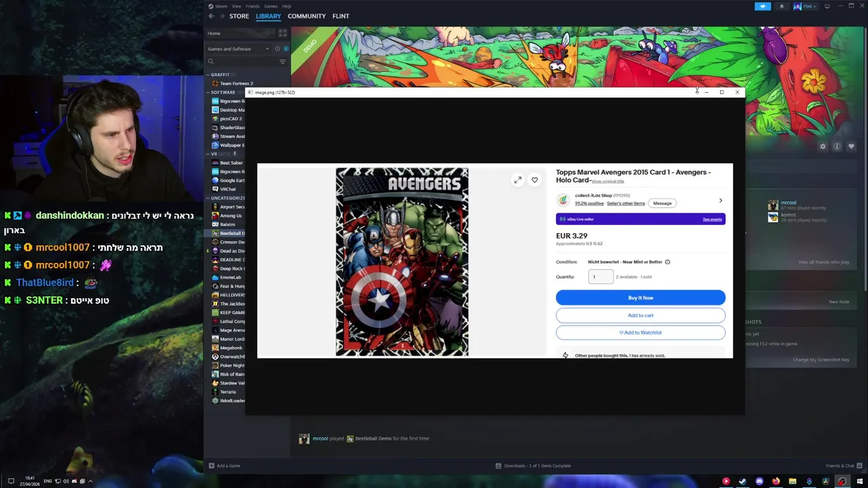The image size is (868, 488).
Task: Select Stardew Valley in library list
Action: 228,383
